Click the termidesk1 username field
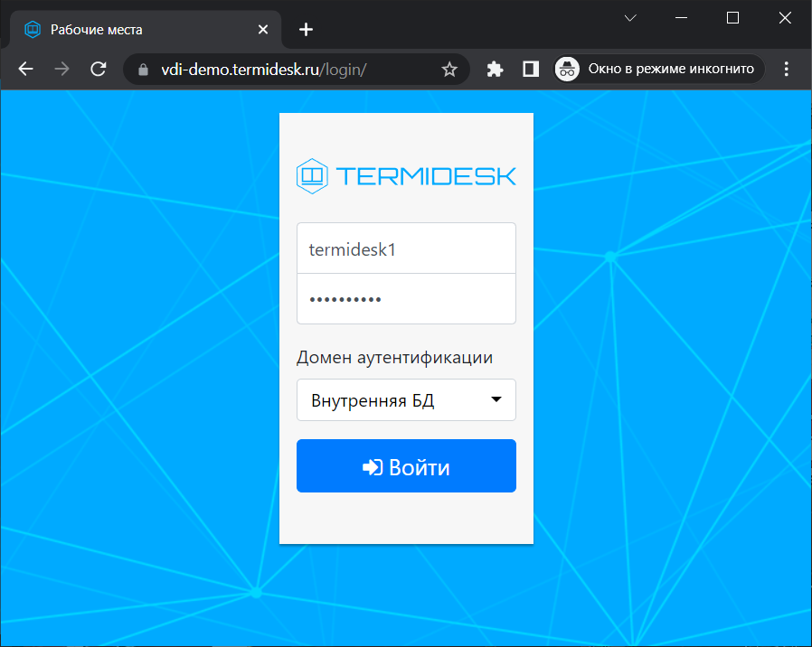The width and height of the screenshot is (812, 647). click(406, 248)
